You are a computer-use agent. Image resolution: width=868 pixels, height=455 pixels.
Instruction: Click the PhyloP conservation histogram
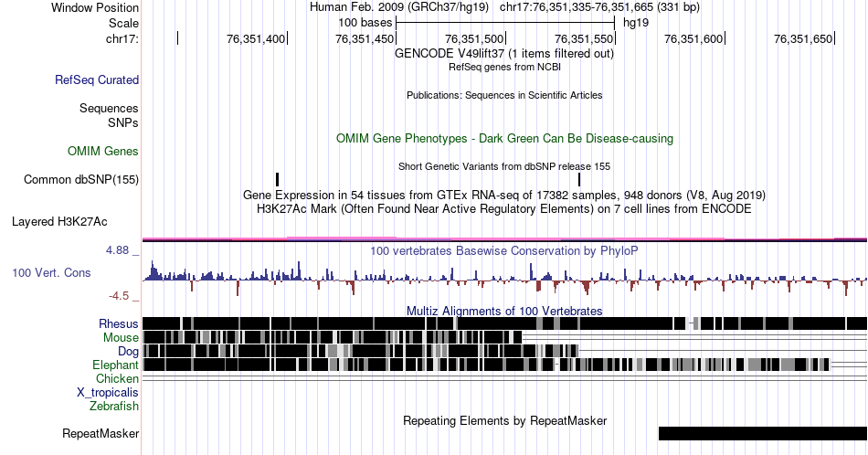pos(504,279)
